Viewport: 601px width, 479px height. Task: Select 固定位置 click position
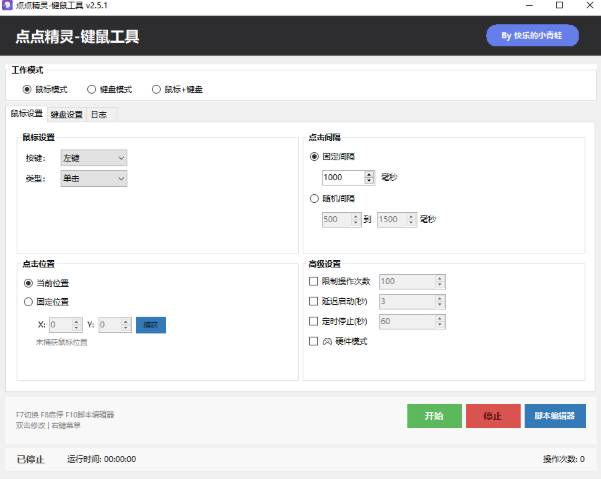pyautogui.click(x=46, y=302)
